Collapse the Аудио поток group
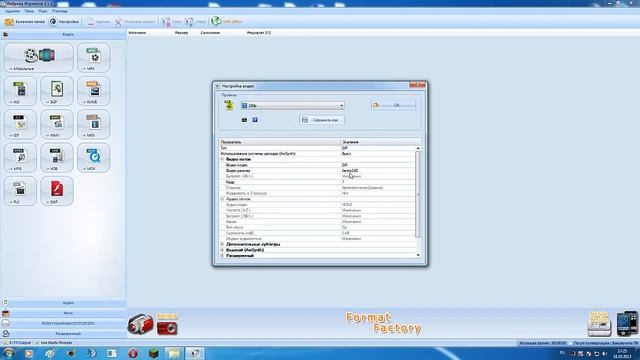The image size is (640, 360). point(222,199)
